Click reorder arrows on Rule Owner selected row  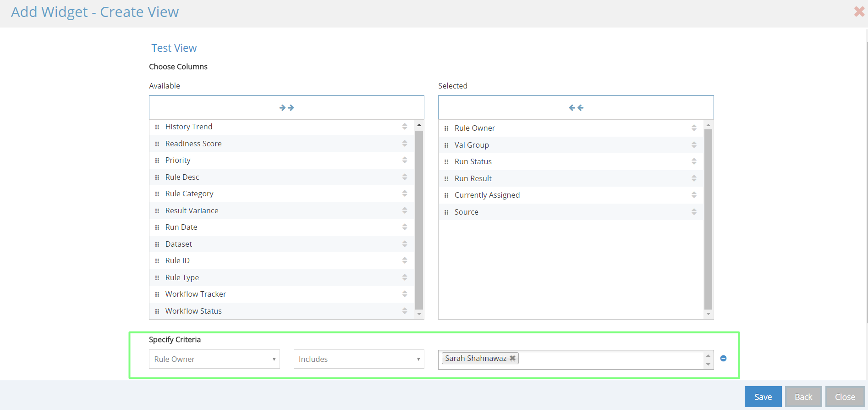coord(694,128)
